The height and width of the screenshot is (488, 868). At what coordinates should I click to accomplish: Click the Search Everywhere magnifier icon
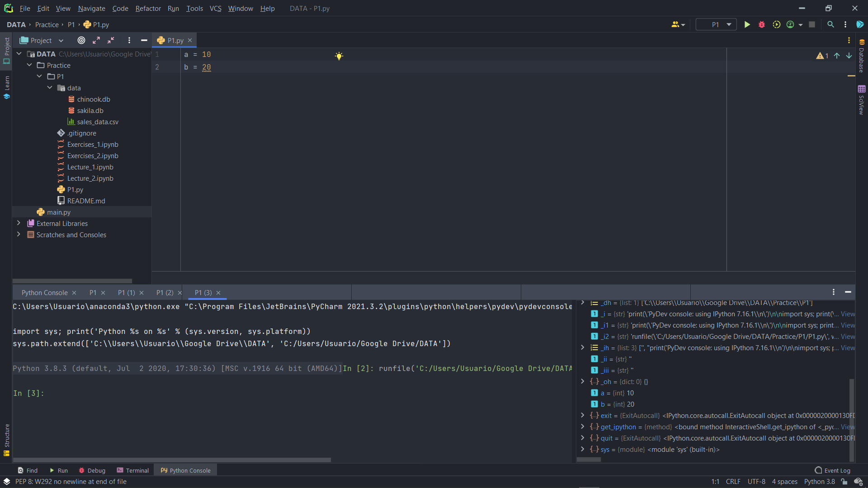(830, 25)
